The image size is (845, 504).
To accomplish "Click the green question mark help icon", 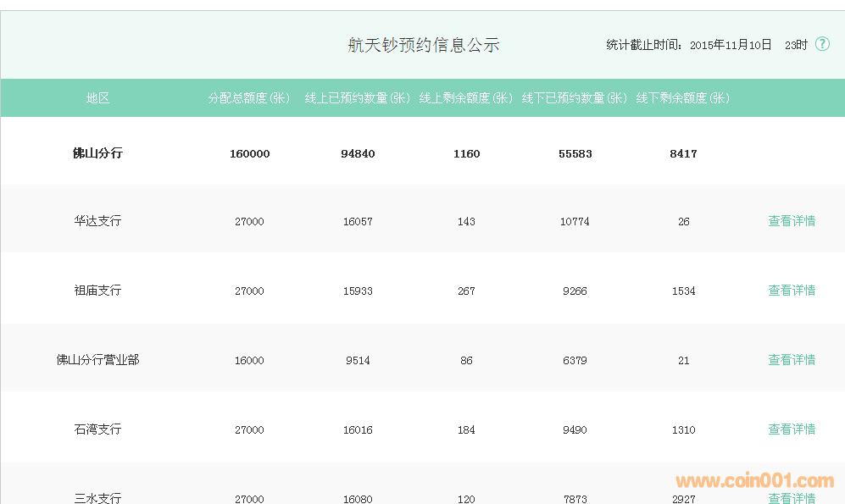I will 822,44.
